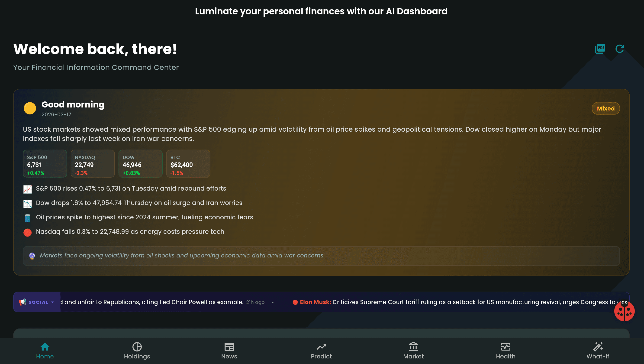
Task: Click the Health monitor icon
Action: click(x=506, y=347)
